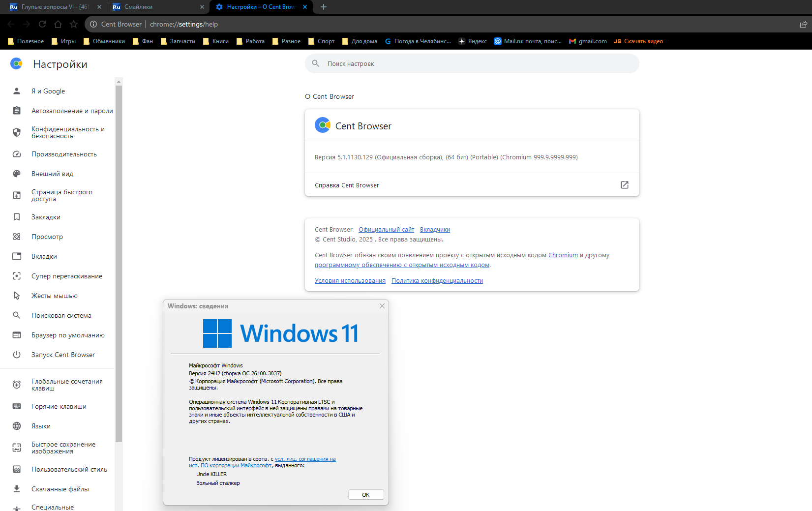Open 'Браузер по умолчанию' icon
The width and height of the screenshot is (812, 511).
click(17, 335)
